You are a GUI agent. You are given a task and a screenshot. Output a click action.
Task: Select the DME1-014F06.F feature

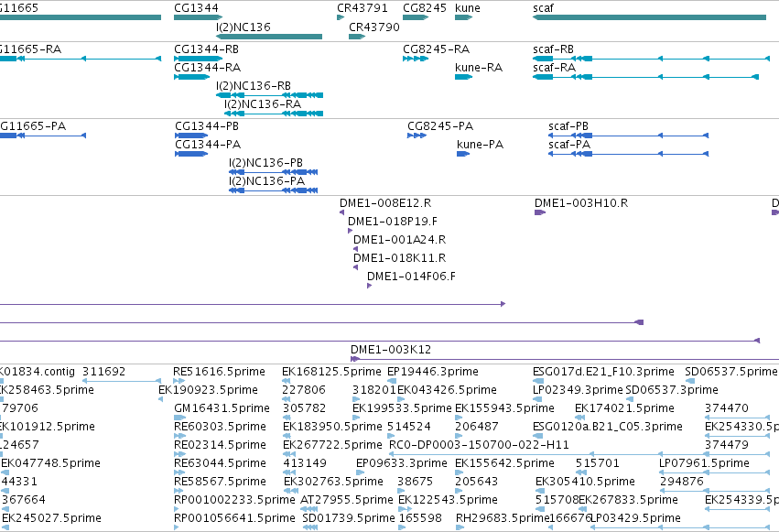coord(370,286)
